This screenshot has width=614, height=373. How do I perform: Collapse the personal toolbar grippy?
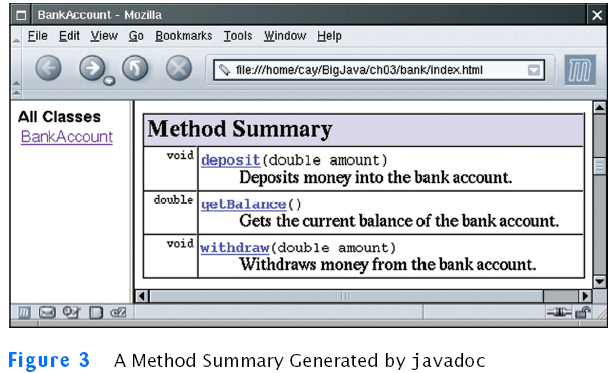point(16,93)
